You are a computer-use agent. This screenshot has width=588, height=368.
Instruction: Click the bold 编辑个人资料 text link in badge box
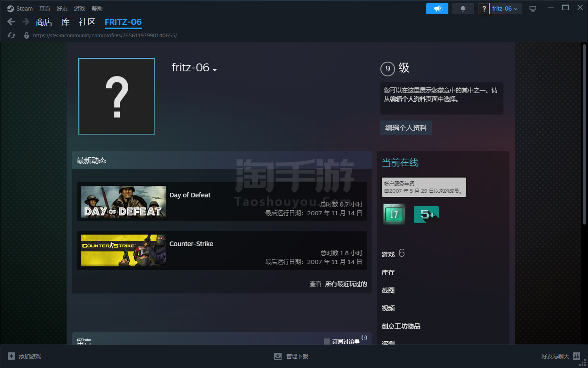click(408, 99)
